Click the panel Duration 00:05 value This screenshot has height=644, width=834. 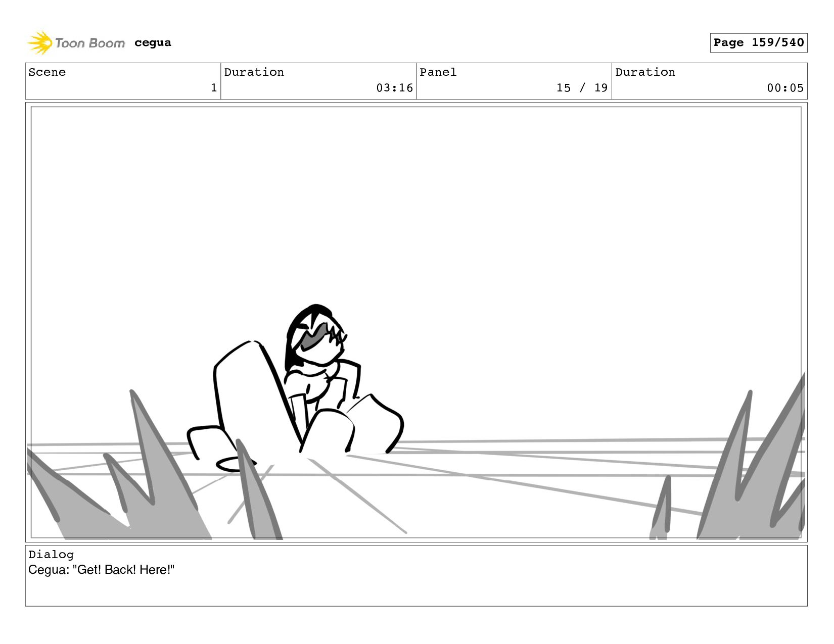785,88
